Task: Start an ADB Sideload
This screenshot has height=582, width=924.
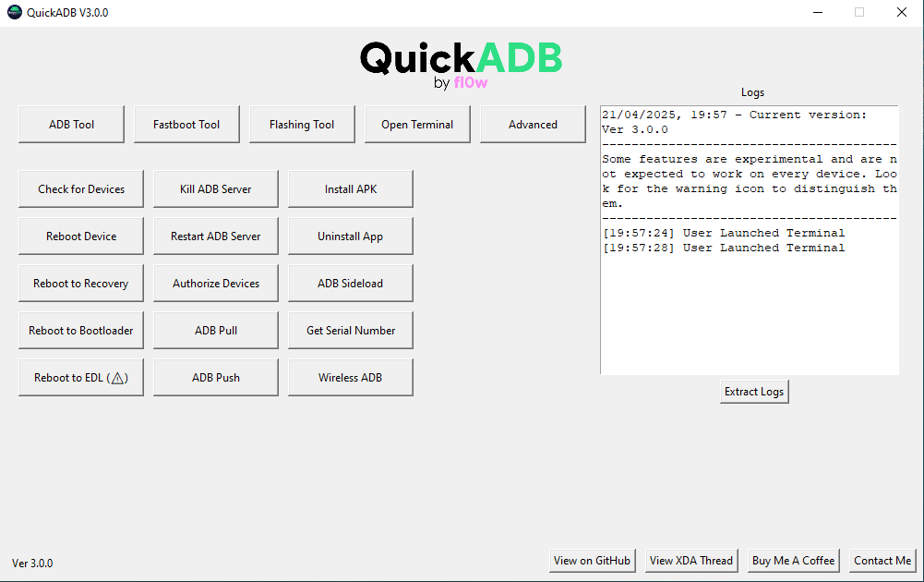Action: point(350,283)
